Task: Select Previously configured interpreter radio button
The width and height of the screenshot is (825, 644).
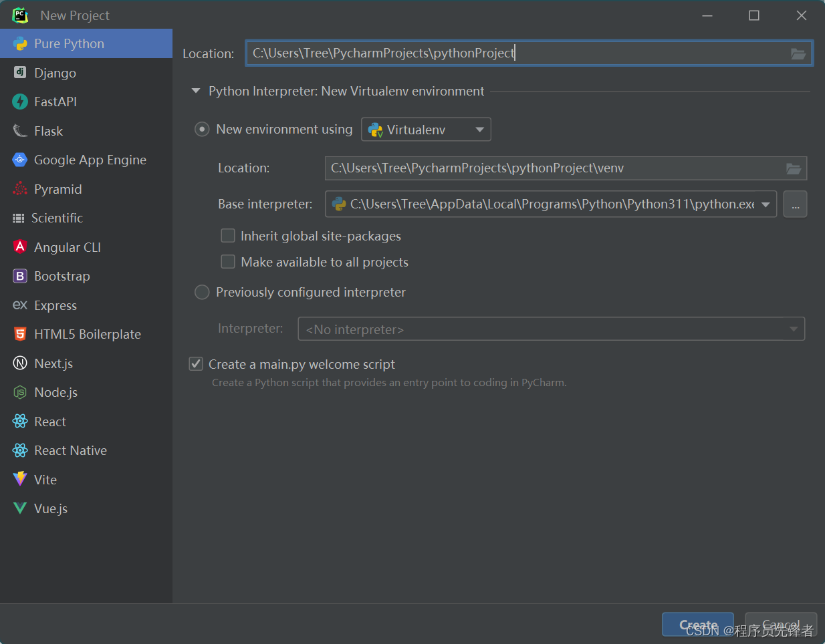Action: coord(202,293)
